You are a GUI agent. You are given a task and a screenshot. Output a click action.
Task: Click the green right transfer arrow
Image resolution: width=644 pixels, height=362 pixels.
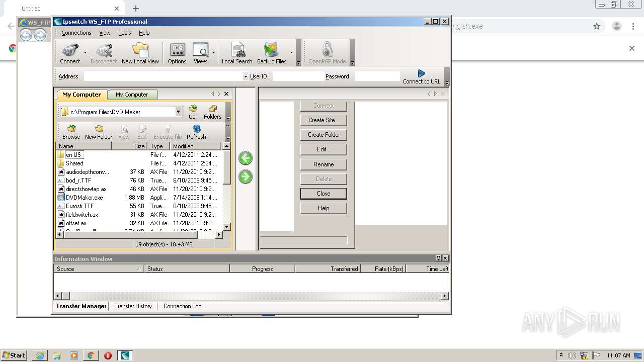click(246, 176)
